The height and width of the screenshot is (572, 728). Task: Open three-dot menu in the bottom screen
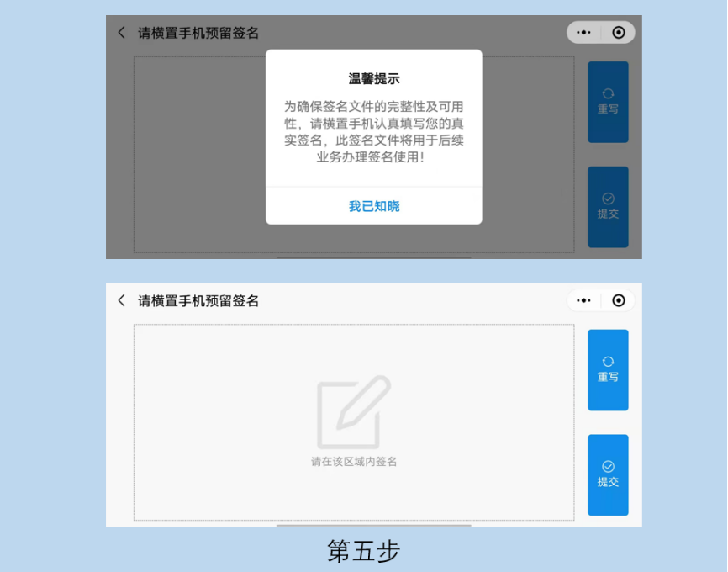(x=583, y=300)
